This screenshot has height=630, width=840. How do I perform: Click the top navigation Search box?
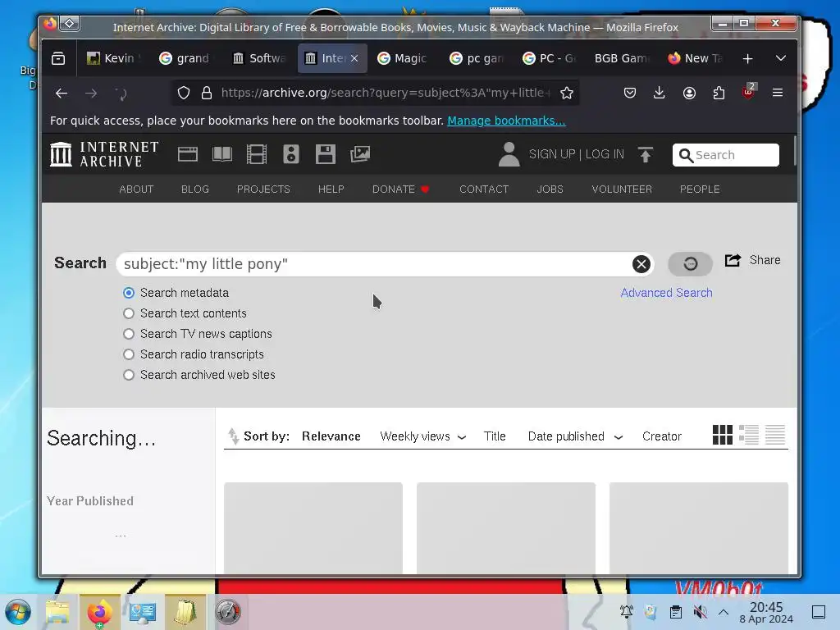tap(726, 155)
